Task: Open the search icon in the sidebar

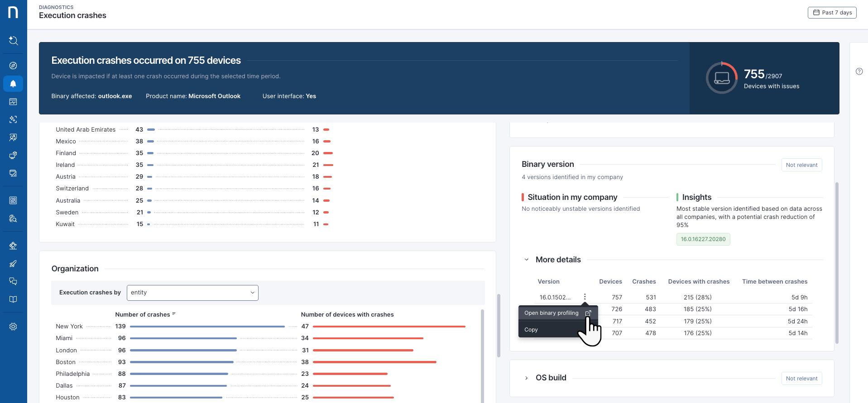Action: click(13, 41)
